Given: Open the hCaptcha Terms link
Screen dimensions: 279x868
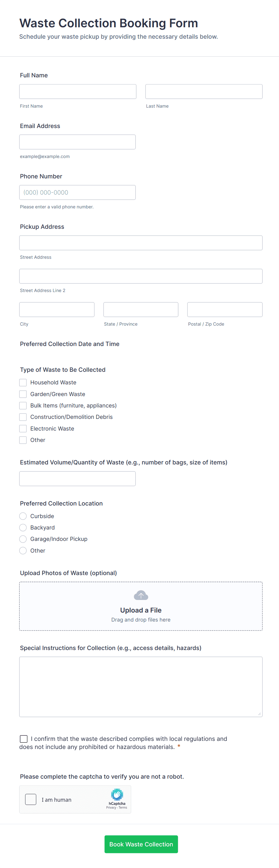Looking at the screenshot, I should click(x=123, y=807).
